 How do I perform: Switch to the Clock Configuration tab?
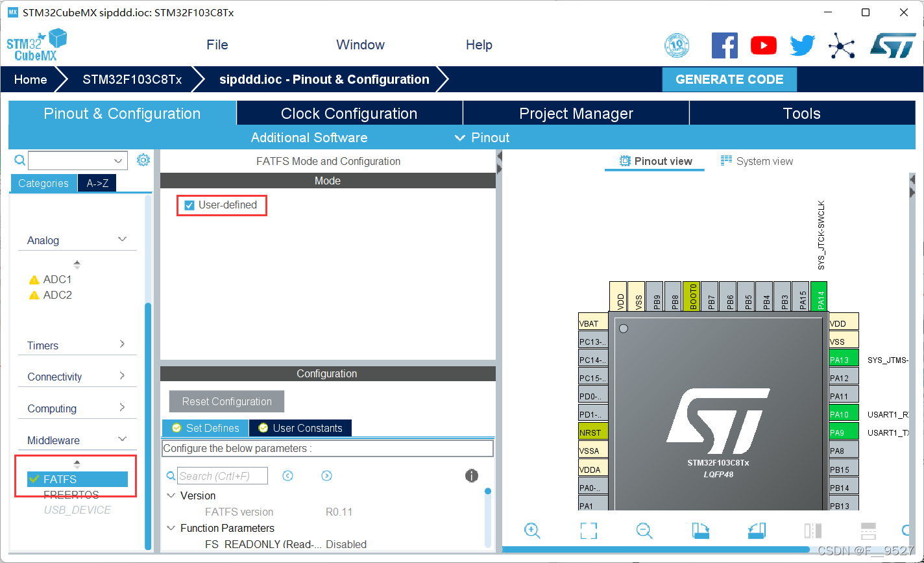(x=349, y=114)
